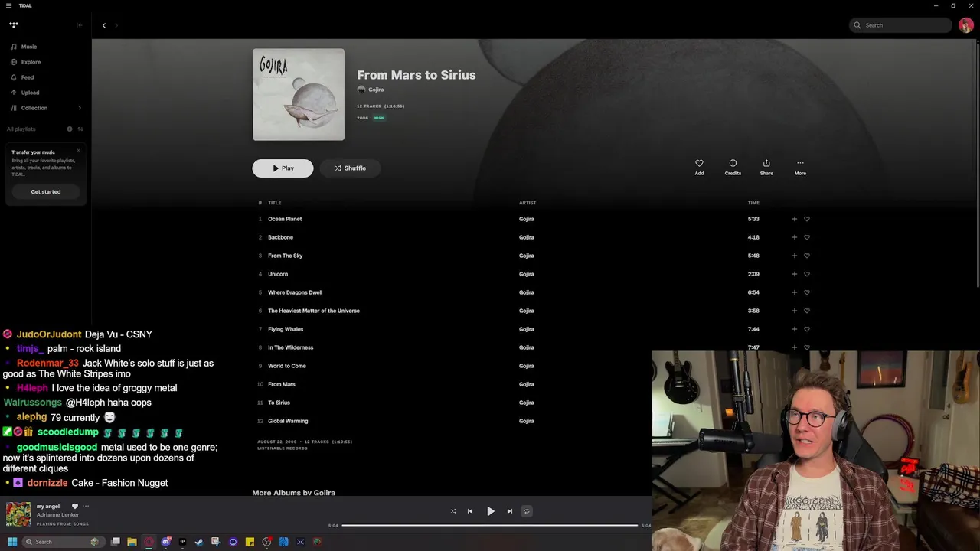980x551 pixels.
Task: Share the album
Action: tap(766, 167)
